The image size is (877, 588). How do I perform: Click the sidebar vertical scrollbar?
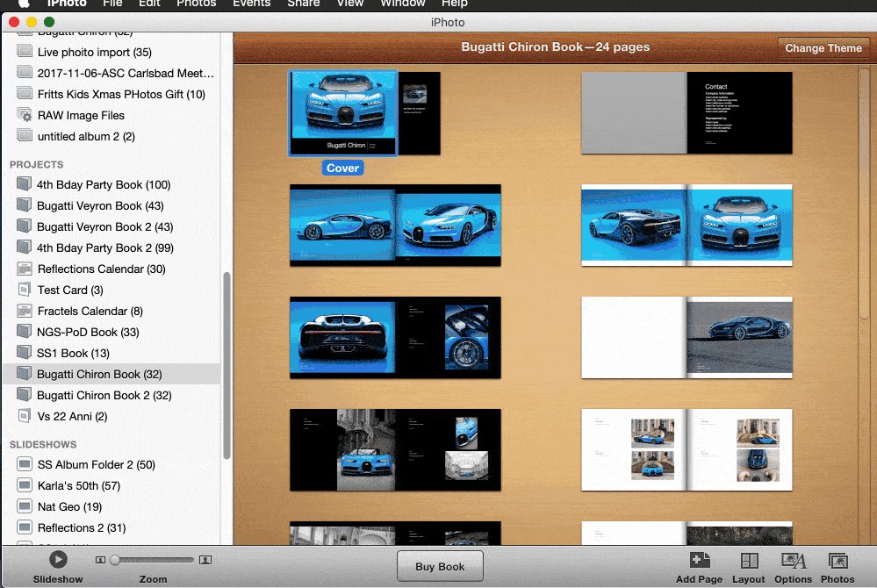[x=227, y=364]
